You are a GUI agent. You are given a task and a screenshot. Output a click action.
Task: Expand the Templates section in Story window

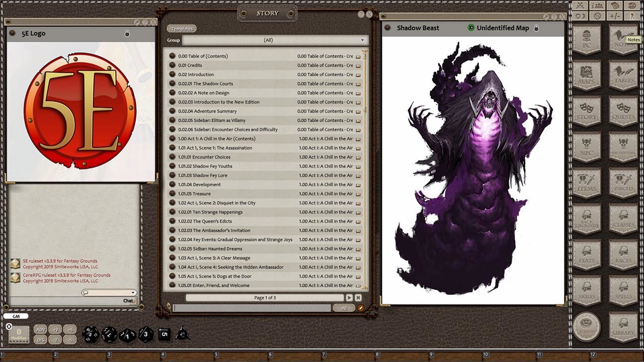181,29
